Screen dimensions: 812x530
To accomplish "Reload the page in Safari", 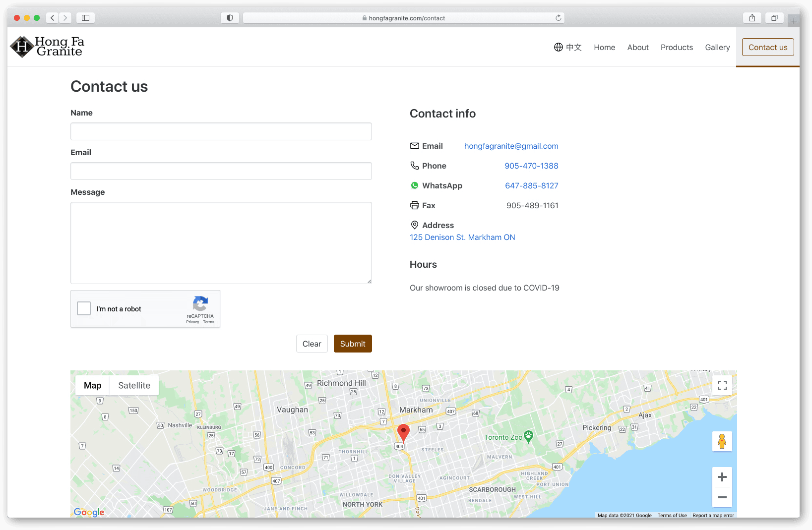I will pos(558,17).
